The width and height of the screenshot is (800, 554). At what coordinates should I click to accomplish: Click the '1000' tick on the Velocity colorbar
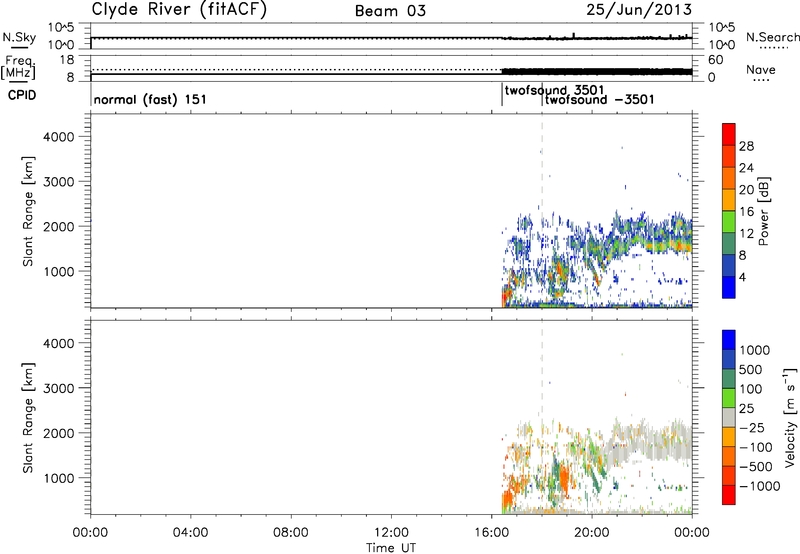755,350
